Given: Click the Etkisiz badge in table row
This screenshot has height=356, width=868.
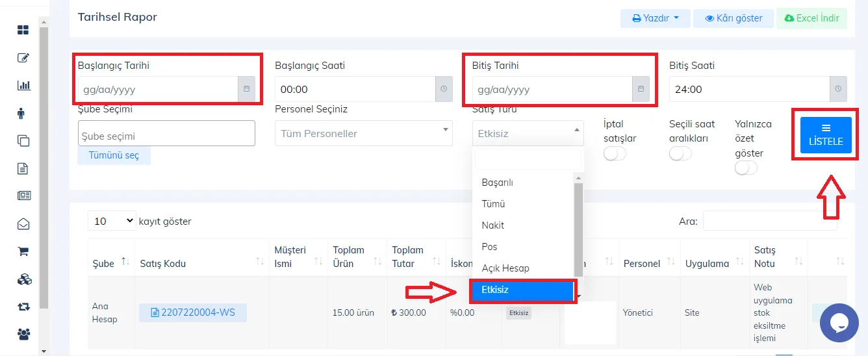Looking at the screenshot, I should click(x=518, y=313).
